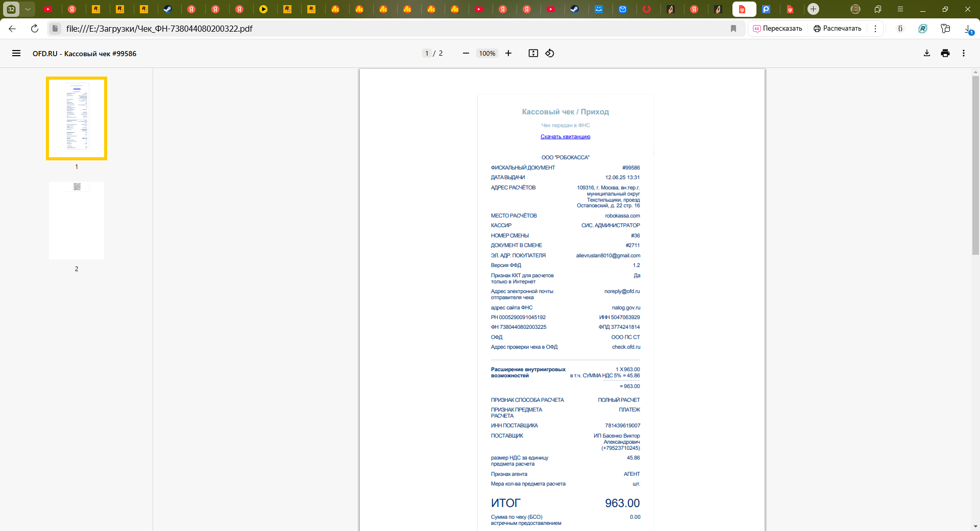Image resolution: width=980 pixels, height=531 pixels.
Task: Open the browser downloads indicator
Action: 968,29
